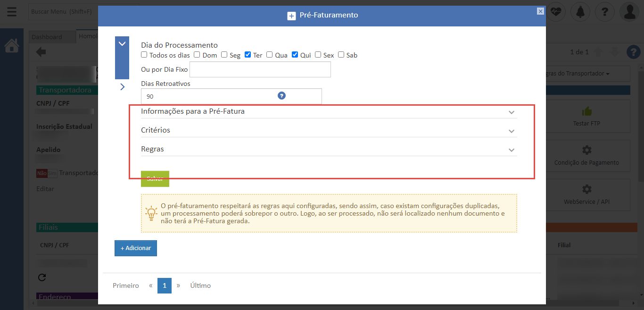The height and width of the screenshot is (310, 644).
Task: Click the gear icon for WebService / API
Action: pyautogui.click(x=586, y=189)
